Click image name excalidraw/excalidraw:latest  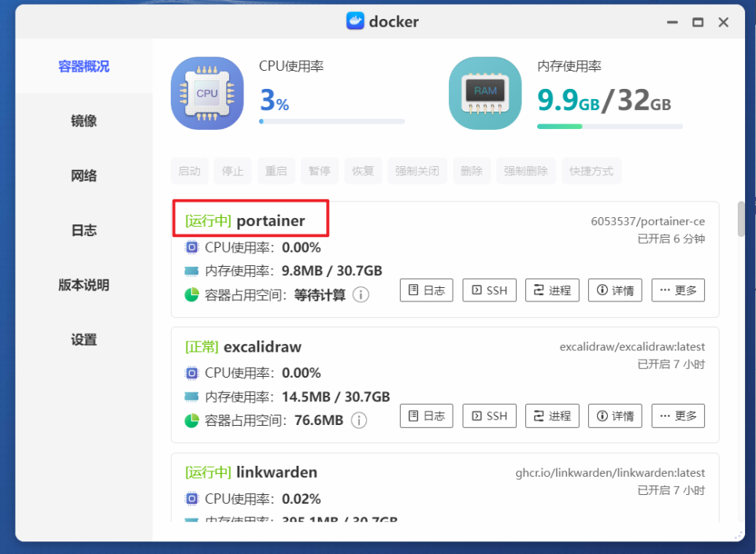point(632,347)
